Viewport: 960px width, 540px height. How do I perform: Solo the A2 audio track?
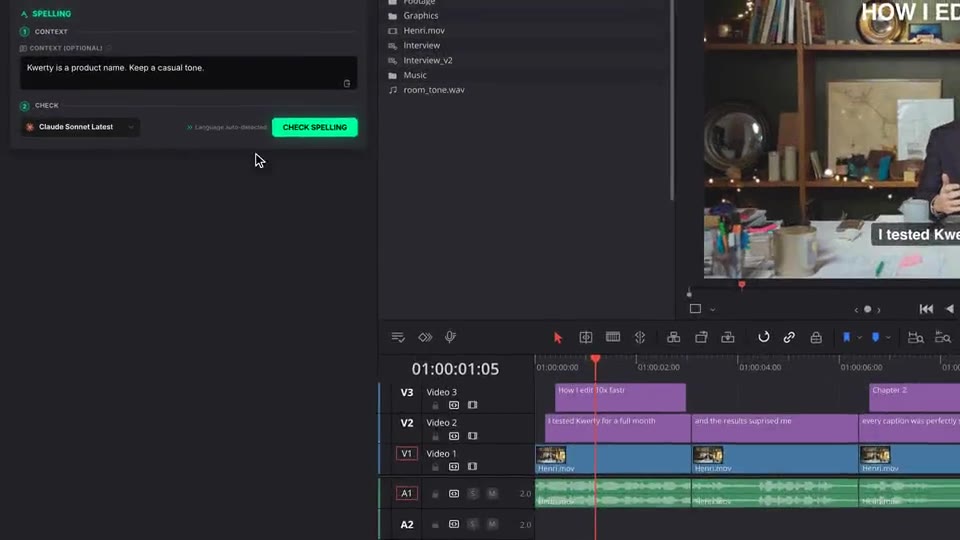(473, 524)
